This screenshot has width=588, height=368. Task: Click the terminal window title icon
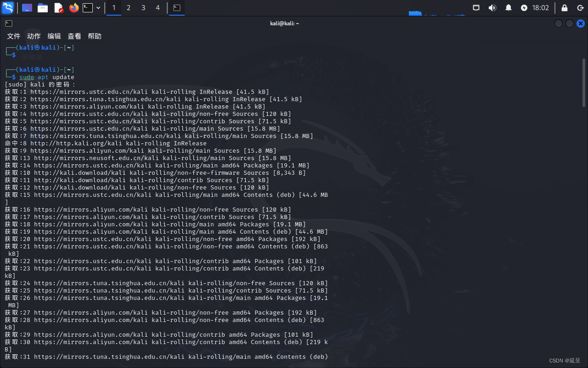click(9, 23)
